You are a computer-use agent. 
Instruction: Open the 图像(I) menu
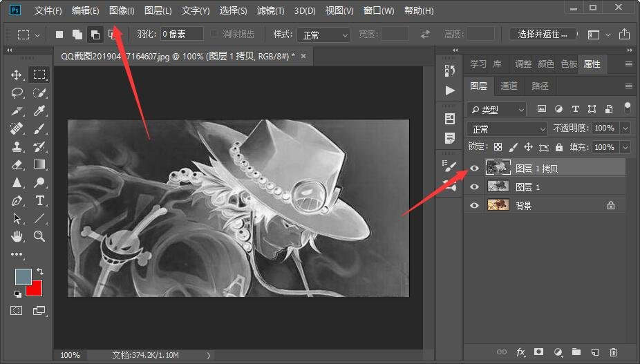pyautogui.click(x=122, y=10)
